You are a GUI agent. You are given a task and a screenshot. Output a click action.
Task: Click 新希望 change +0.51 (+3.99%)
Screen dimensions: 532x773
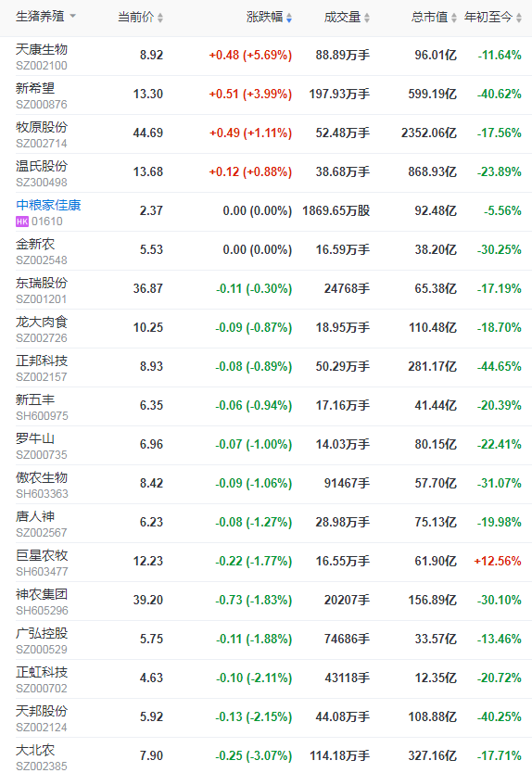coord(250,95)
